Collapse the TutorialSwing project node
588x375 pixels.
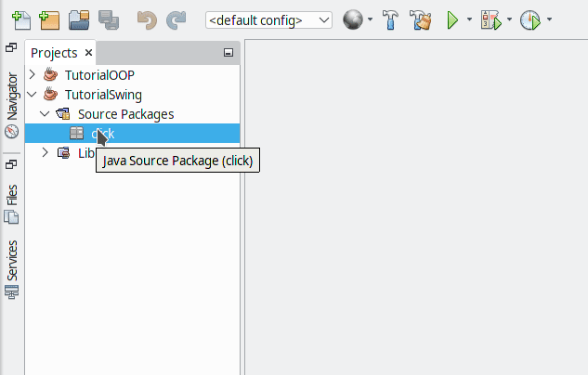(33, 94)
